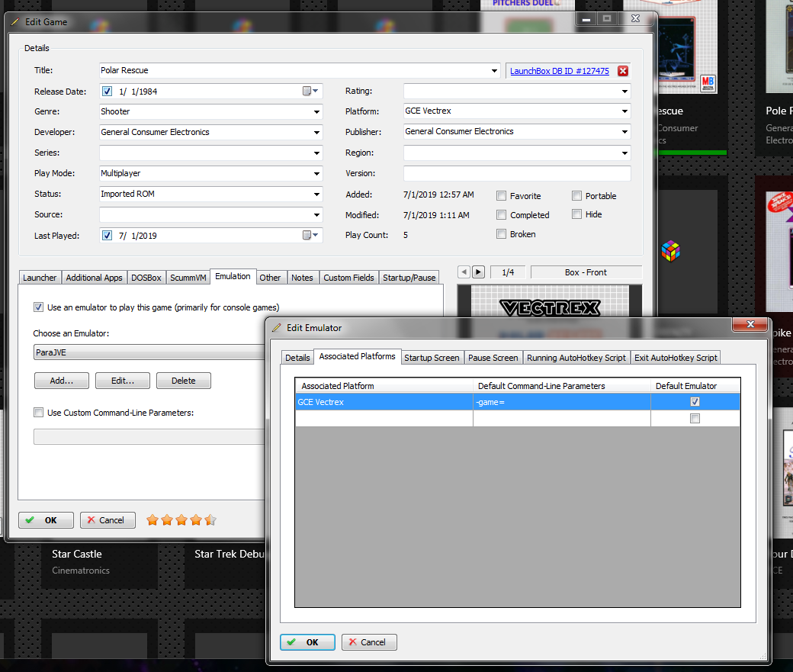Check the Completed checkbox
The image size is (793, 672).
[501, 215]
